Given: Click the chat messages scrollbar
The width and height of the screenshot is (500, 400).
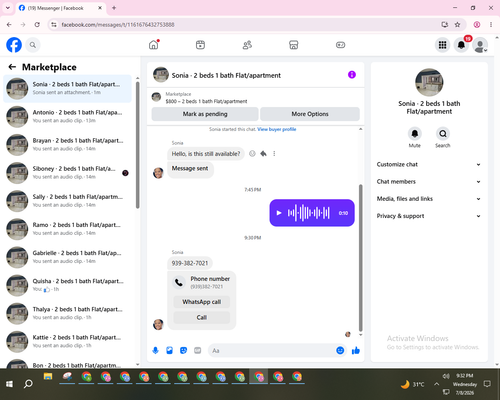Looking at the screenshot, I should (360, 257).
